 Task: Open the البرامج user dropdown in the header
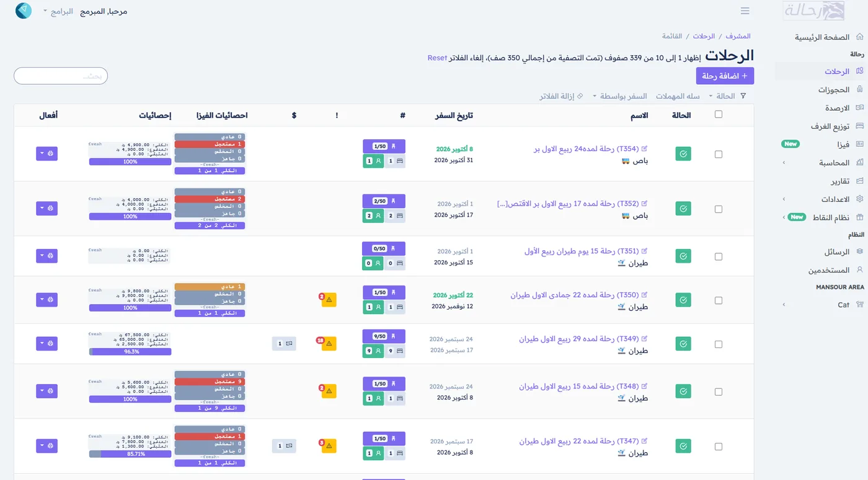(58, 12)
